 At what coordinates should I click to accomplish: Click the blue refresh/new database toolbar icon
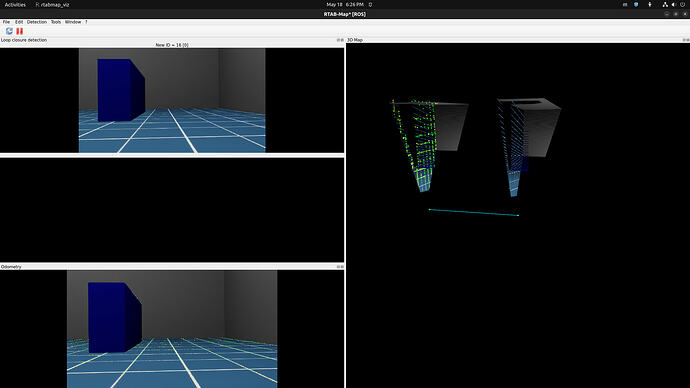(x=9, y=31)
